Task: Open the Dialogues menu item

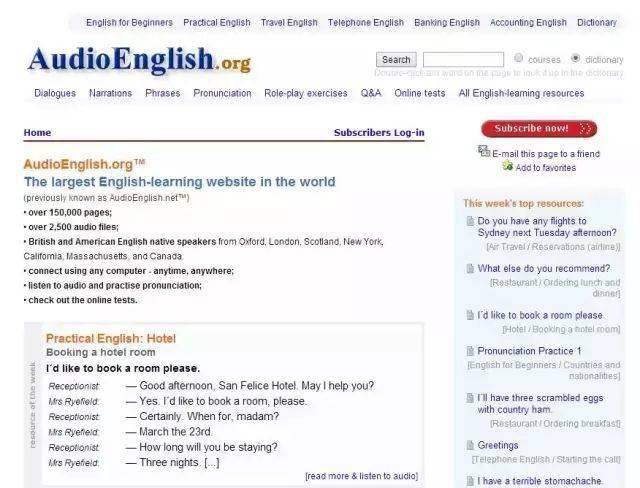Action: pyautogui.click(x=55, y=93)
